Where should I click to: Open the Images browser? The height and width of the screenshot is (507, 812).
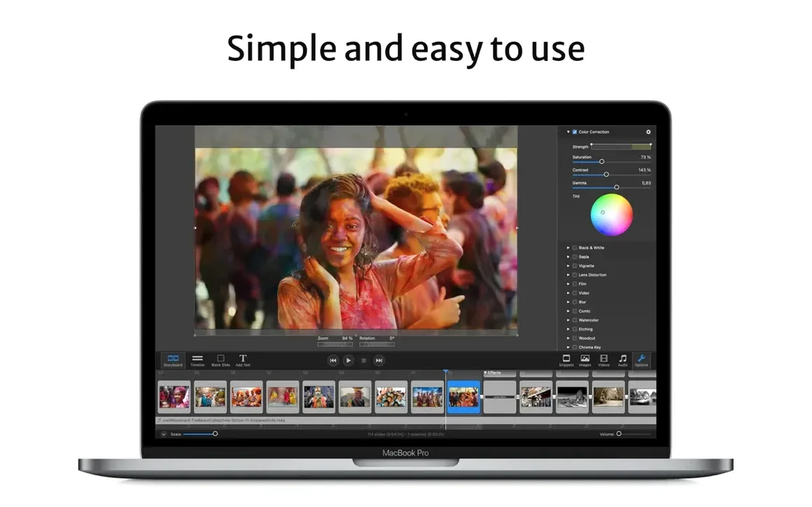tap(584, 361)
